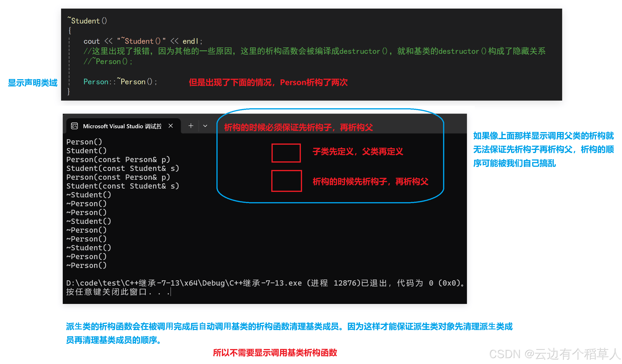Click the console line "Student()" below Person()

click(x=86, y=151)
